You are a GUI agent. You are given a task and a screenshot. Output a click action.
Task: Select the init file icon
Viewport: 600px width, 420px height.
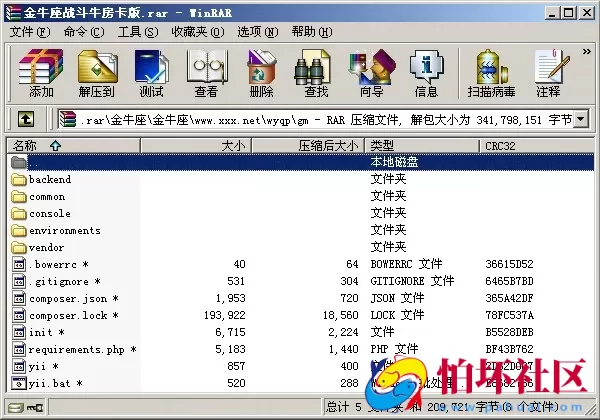(19, 332)
